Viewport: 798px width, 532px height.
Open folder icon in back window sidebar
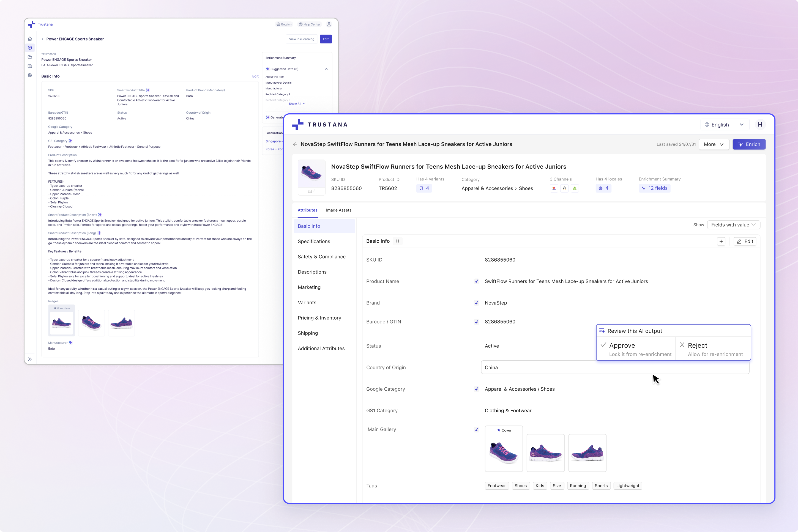30,57
